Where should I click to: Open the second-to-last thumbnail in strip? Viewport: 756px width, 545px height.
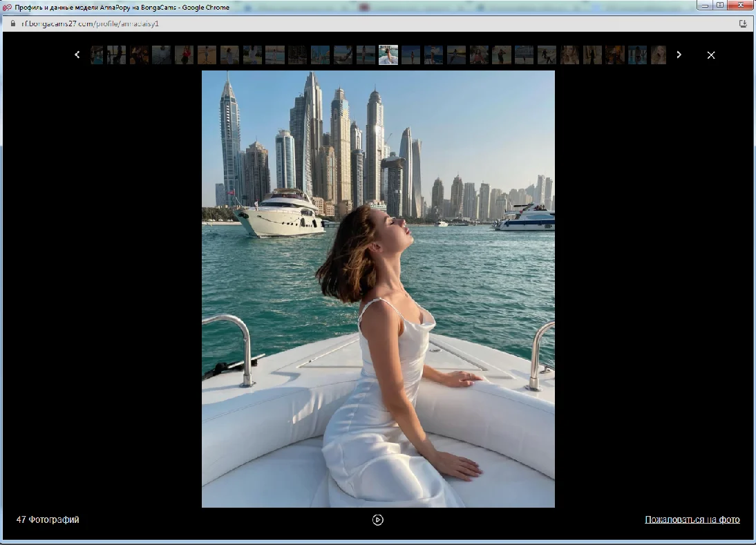[637, 55]
